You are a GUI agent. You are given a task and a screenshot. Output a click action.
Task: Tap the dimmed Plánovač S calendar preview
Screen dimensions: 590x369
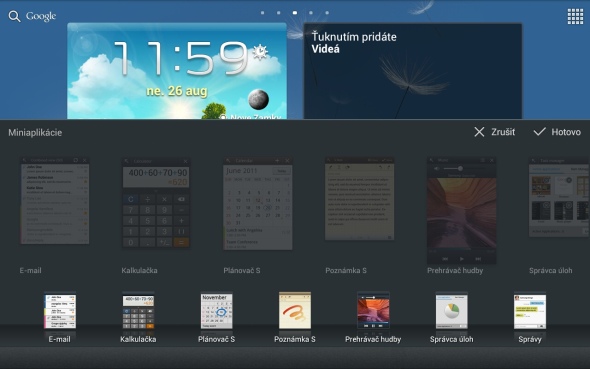click(258, 203)
